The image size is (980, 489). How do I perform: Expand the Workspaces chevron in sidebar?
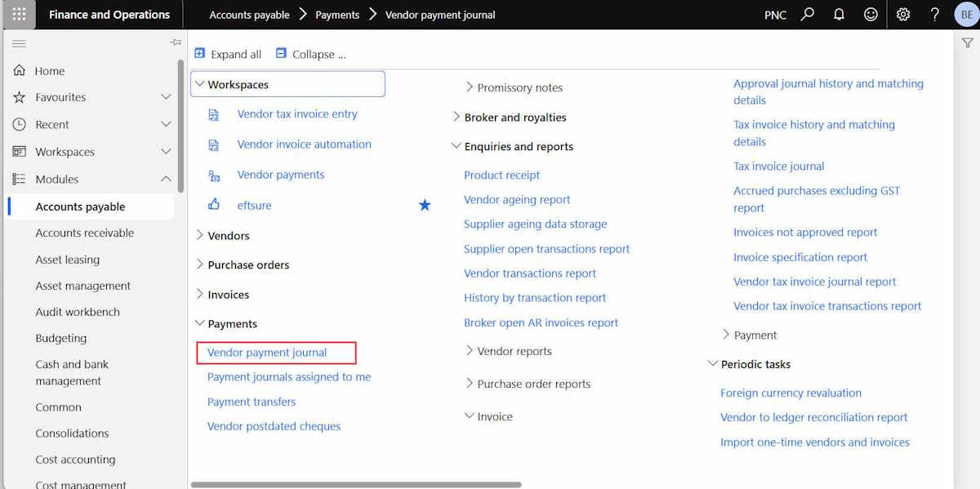166,152
